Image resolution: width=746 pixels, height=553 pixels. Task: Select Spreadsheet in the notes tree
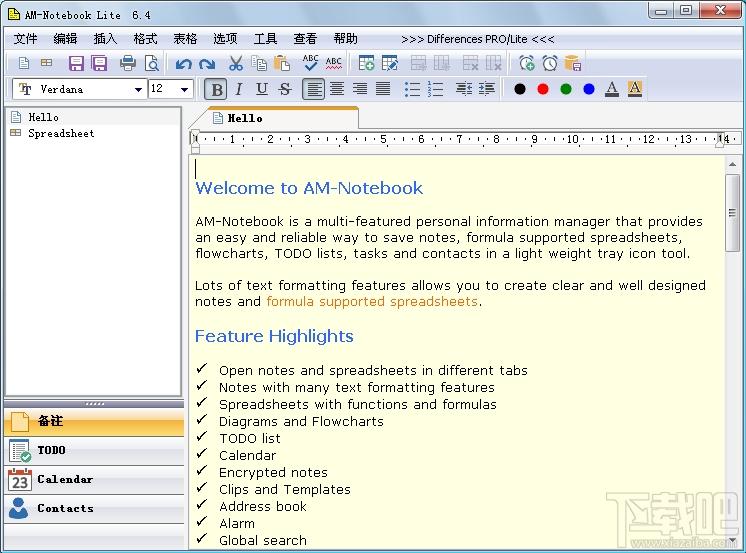[x=61, y=133]
